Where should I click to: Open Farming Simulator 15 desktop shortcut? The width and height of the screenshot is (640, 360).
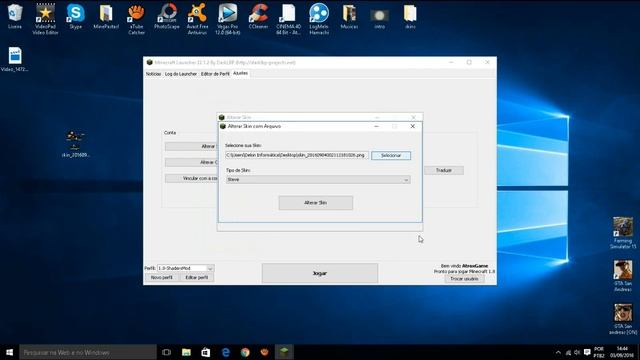[x=623, y=233]
